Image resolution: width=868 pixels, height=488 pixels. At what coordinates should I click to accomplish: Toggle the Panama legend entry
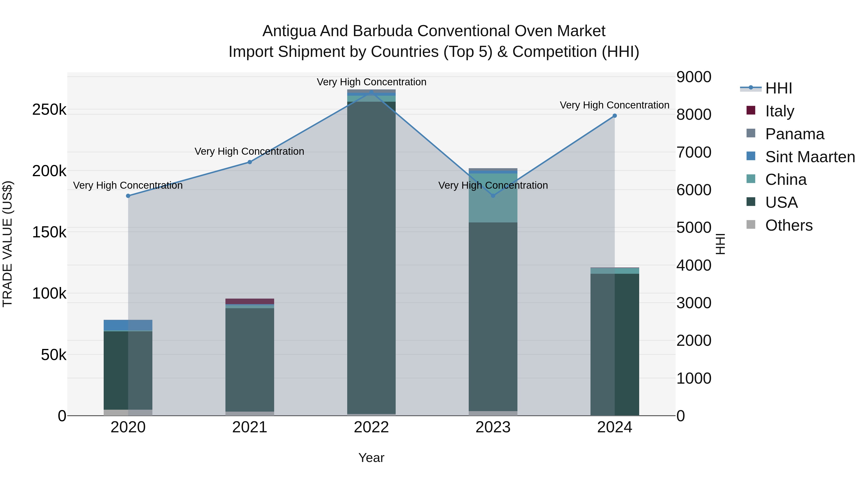(785, 134)
